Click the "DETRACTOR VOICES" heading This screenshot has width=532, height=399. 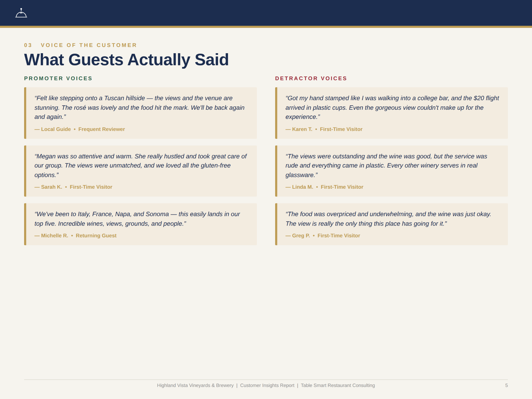pos(311,78)
